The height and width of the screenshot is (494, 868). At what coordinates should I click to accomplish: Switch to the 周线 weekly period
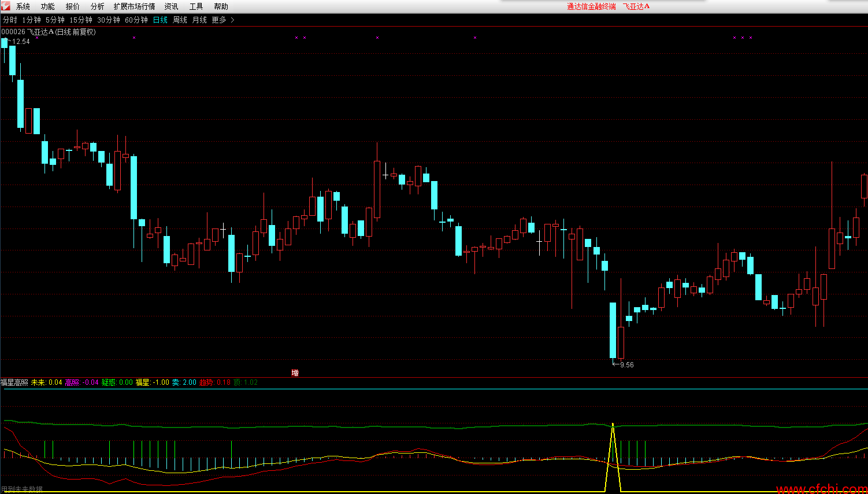tap(180, 20)
